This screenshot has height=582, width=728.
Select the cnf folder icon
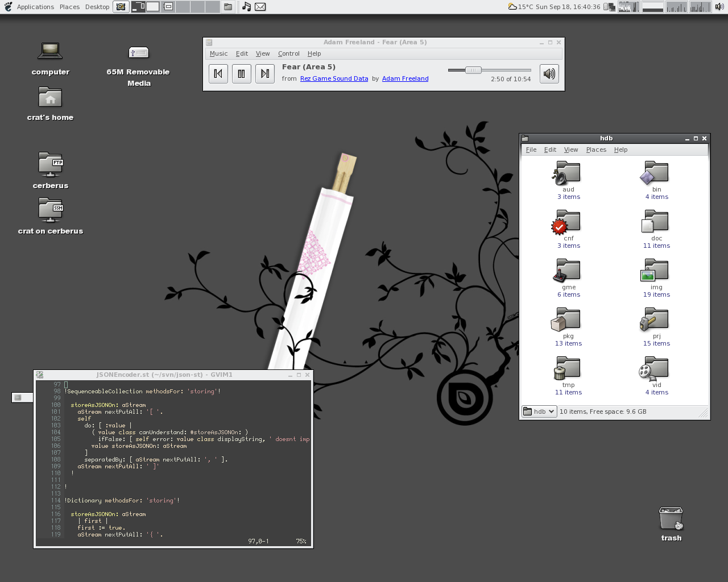pyautogui.click(x=566, y=222)
